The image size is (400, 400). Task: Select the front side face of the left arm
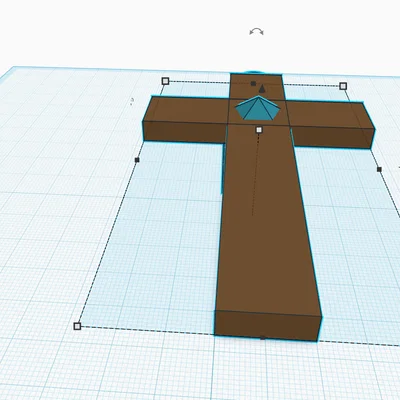pyautogui.click(x=185, y=132)
